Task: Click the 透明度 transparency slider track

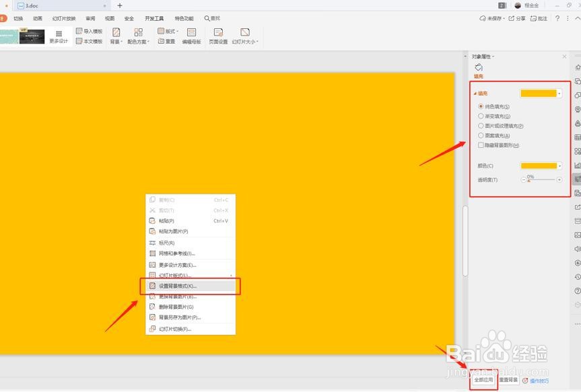Action: click(x=541, y=180)
